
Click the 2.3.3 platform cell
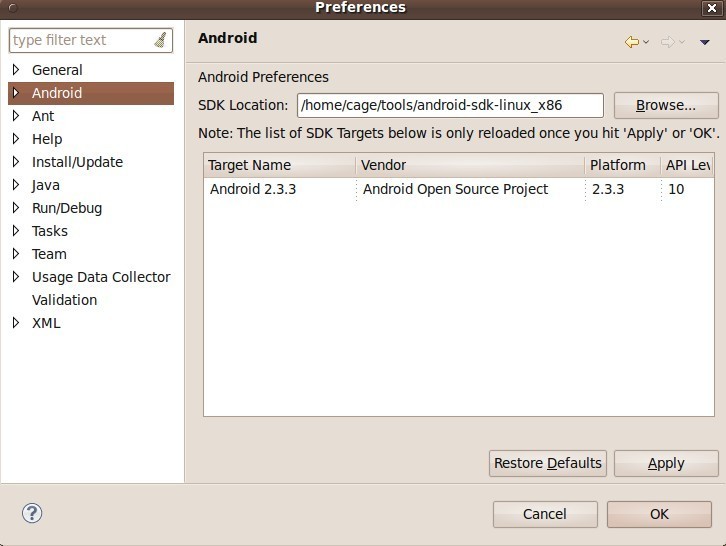pos(607,189)
